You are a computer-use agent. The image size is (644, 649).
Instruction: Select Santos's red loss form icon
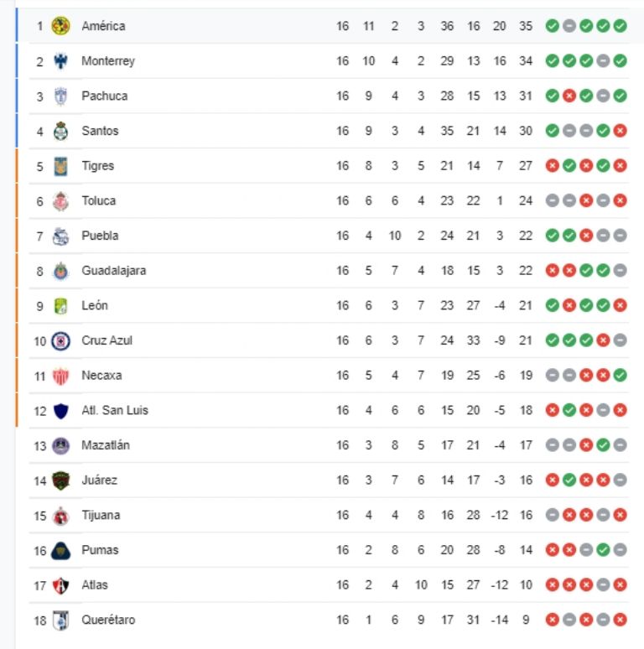[x=620, y=131]
